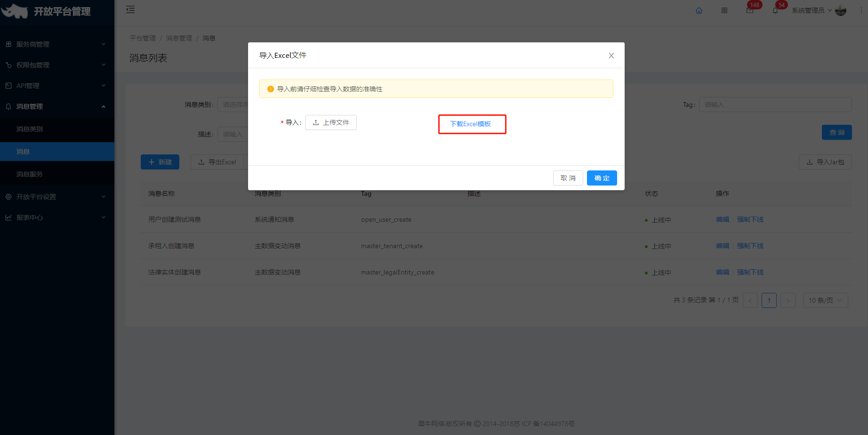Edit the 承租人创建消息 row
The height and width of the screenshot is (435, 868).
click(x=723, y=246)
